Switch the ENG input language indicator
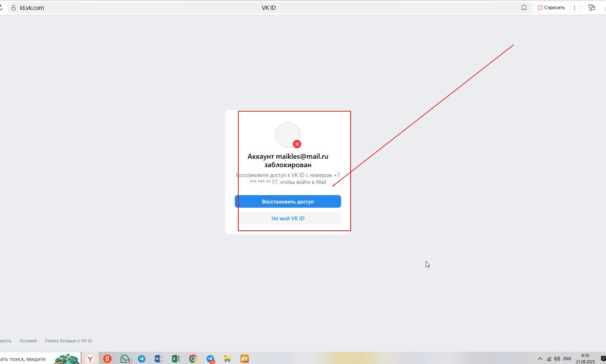Screen dimensions: 606x364 (567, 359)
